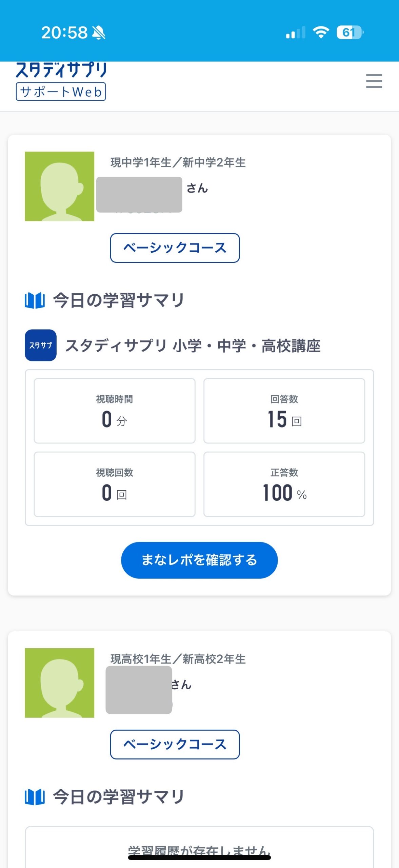Tap the 現中学1年生／新中学2年生 grade label
Image resolution: width=399 pixels, height=868 pixels.
178,163
